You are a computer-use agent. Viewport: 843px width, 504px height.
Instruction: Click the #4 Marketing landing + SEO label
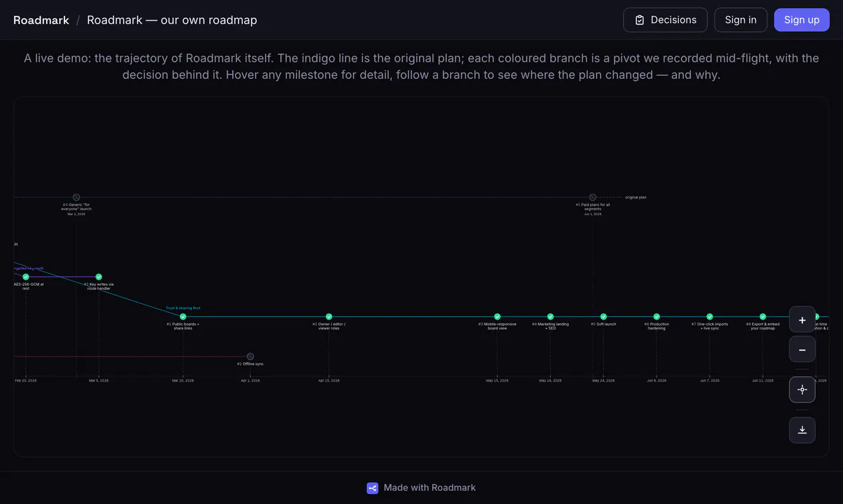[550, 326]
